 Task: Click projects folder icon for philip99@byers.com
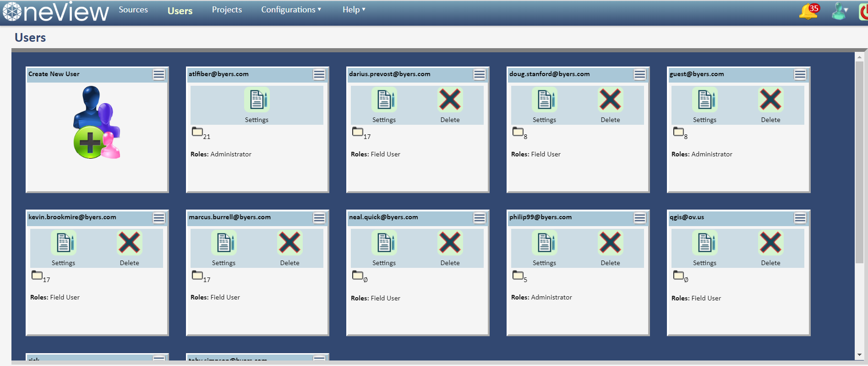pos(518,275)
